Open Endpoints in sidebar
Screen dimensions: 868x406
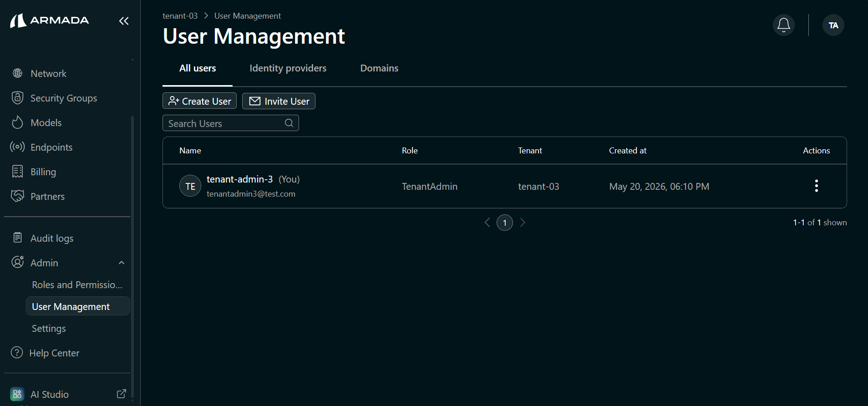(x=51, y=147)
